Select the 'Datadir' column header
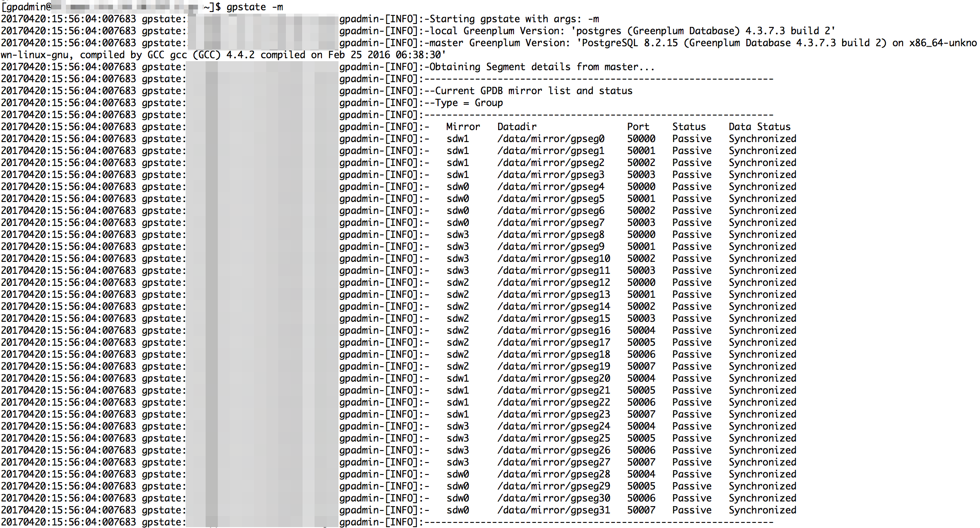Screen dimensions: 980x528 [517, 127]
